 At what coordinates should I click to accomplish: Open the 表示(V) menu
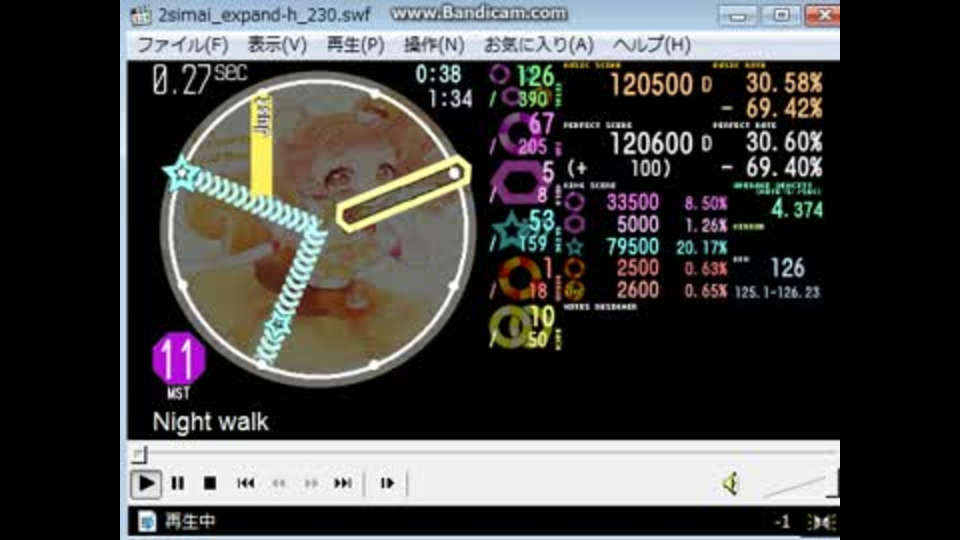(x=277, y=45)
